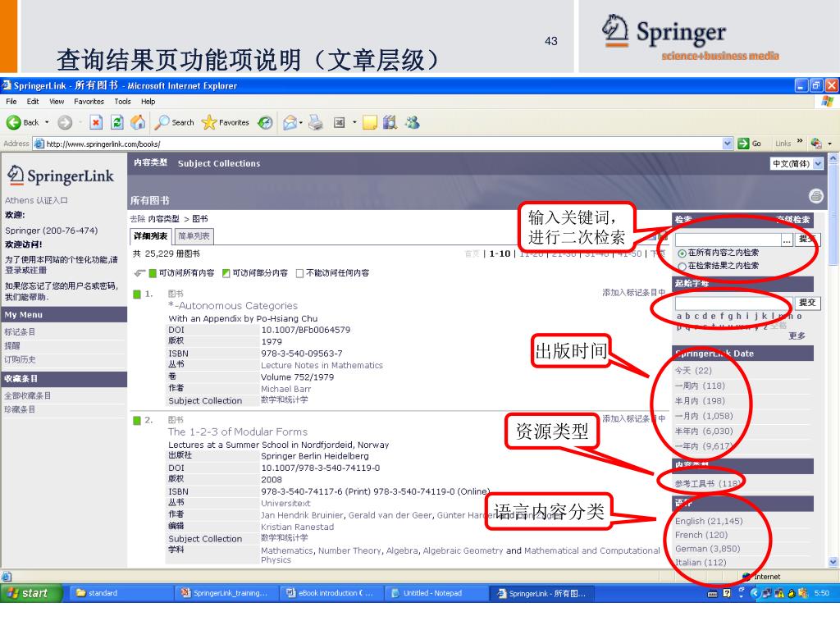Screen dimensions: 840x630
Task: Toggle the full access green legend box
Action: pos(153,273)
